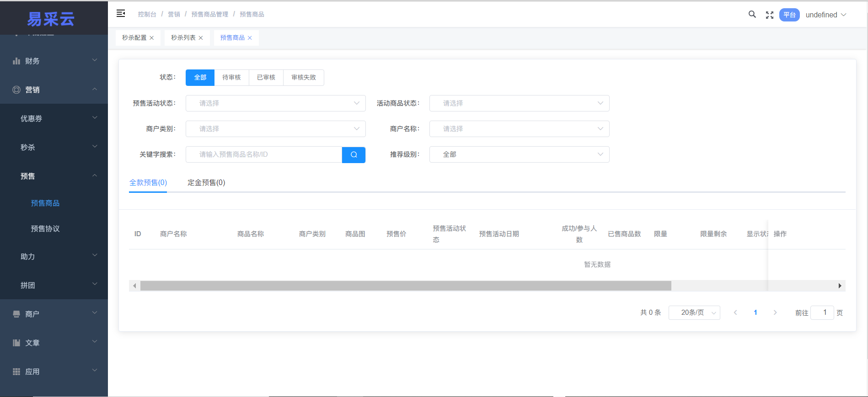Close the 秒杀配置 tab
Screen dimensions: 868x397
152,38
